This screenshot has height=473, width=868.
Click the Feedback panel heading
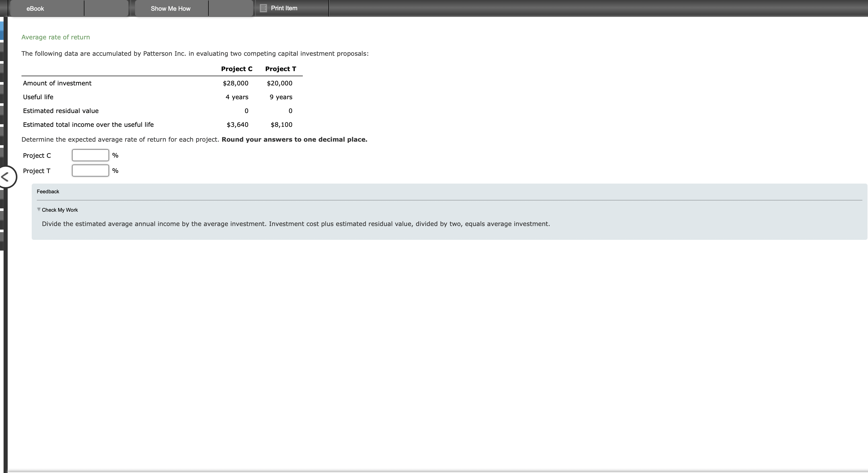pos(48,191)
